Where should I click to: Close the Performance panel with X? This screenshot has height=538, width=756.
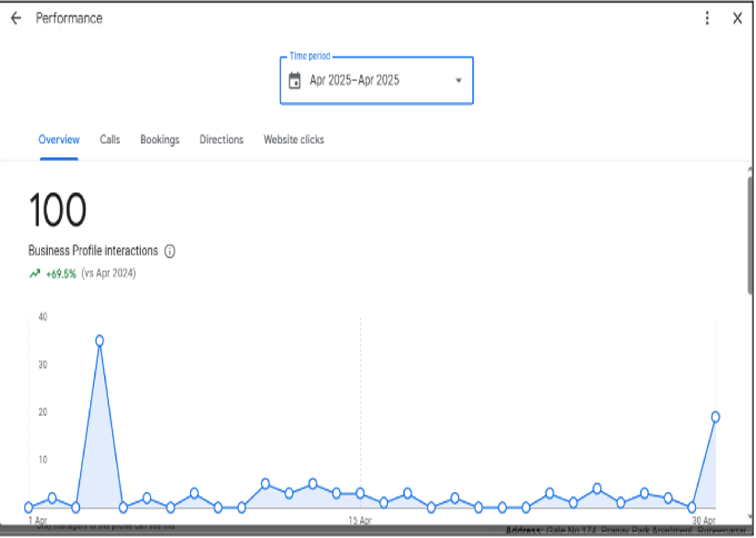click(x=737, y=18)
